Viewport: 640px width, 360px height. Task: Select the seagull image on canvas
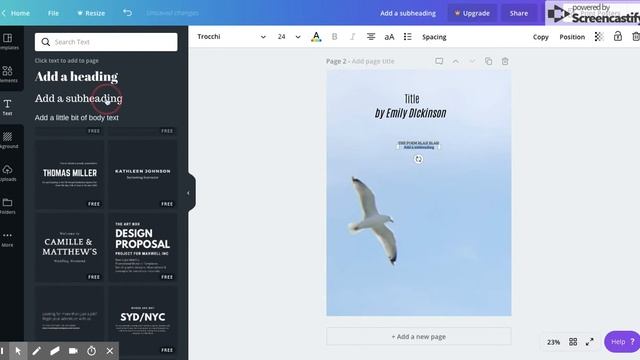tap(372, 220)
